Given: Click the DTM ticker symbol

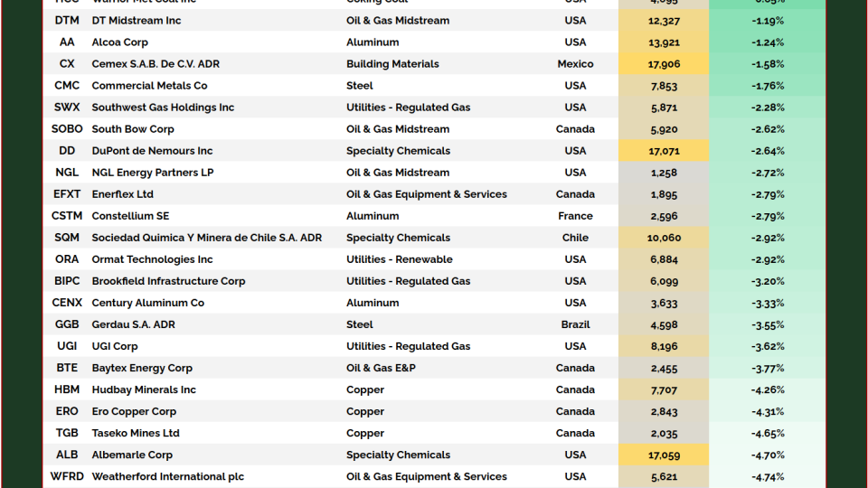Looking at the screenshot, I should point(67,21).
